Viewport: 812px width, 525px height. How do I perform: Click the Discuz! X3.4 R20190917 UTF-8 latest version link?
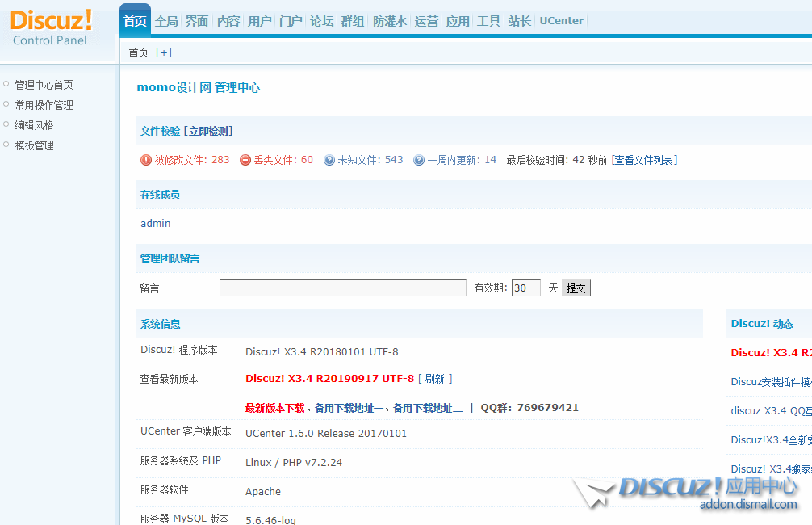click(330, 379)
